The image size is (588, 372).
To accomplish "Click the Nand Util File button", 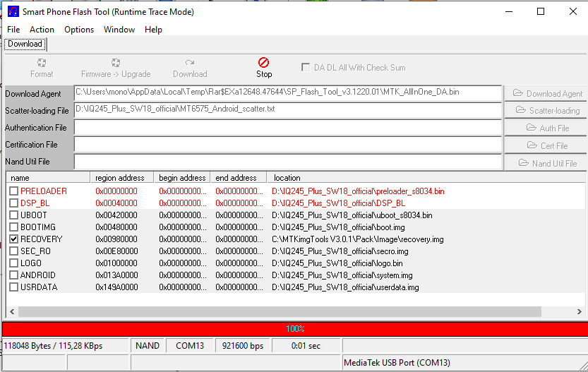I will [x=547, y=163].
